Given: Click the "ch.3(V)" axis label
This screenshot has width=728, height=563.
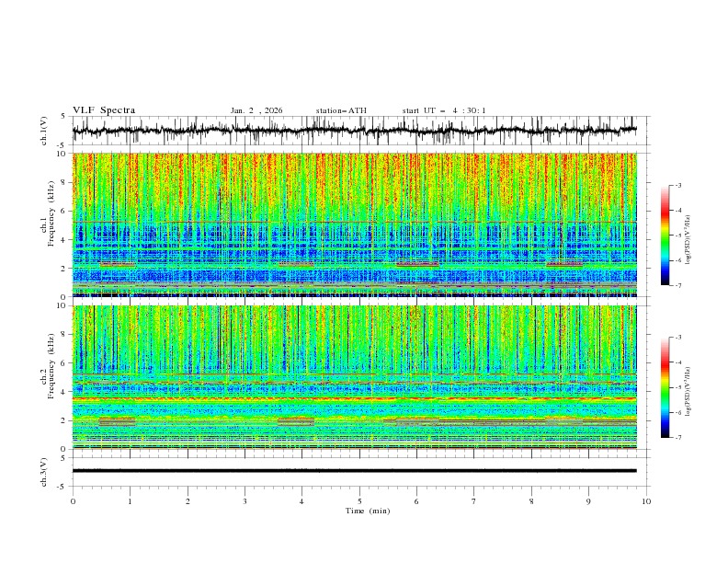Looking at the screenshot, I should [x=44, y=472].
